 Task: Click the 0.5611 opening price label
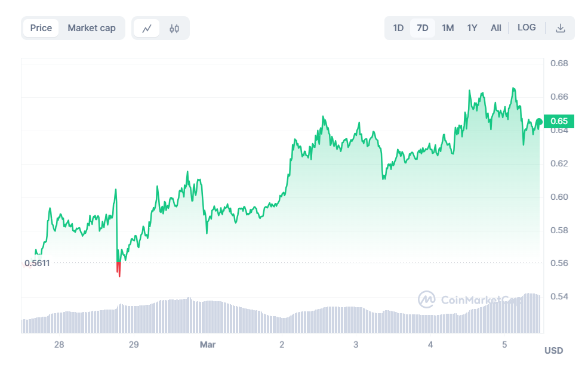click(x=37, y=263)
